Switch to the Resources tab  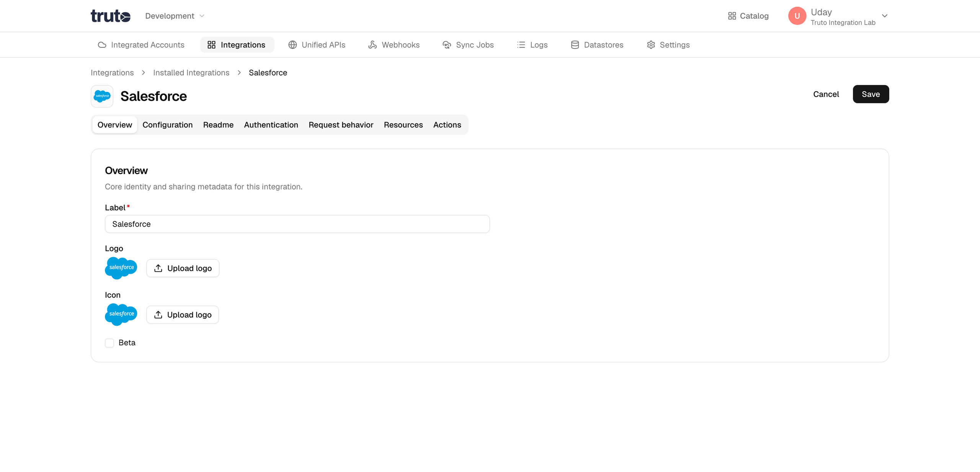(x=403, y=125)
